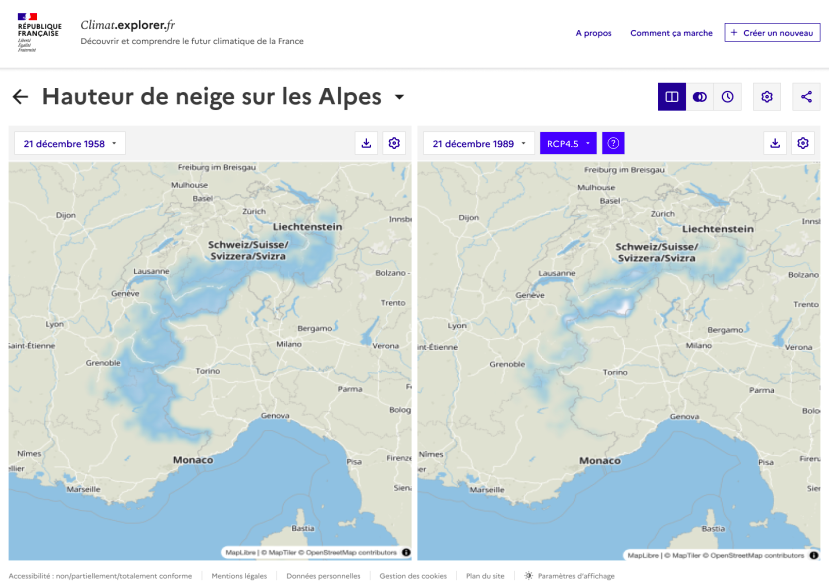This screenshot has width=829, height=588.
Task: Open settings gear of left map
Action: (394, 143)
